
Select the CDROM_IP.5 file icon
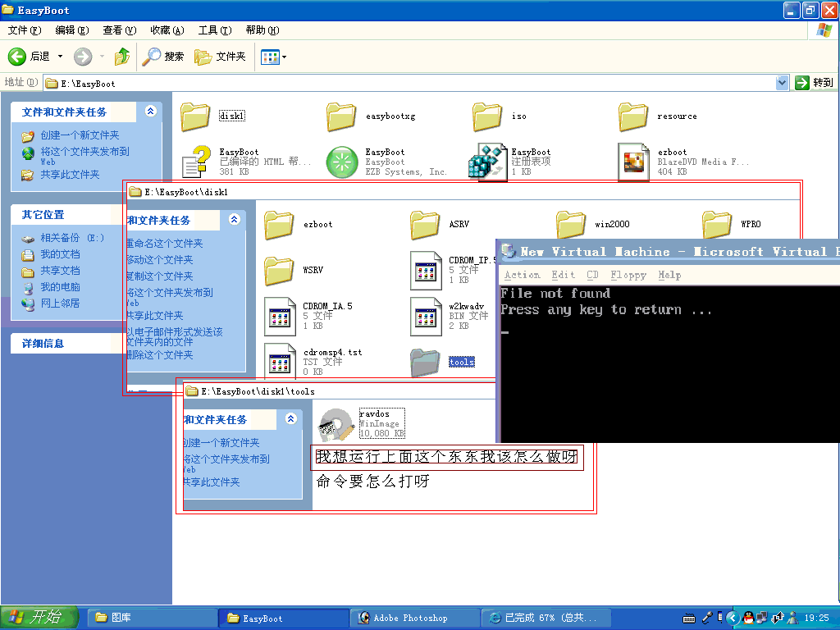coord(426,271)
